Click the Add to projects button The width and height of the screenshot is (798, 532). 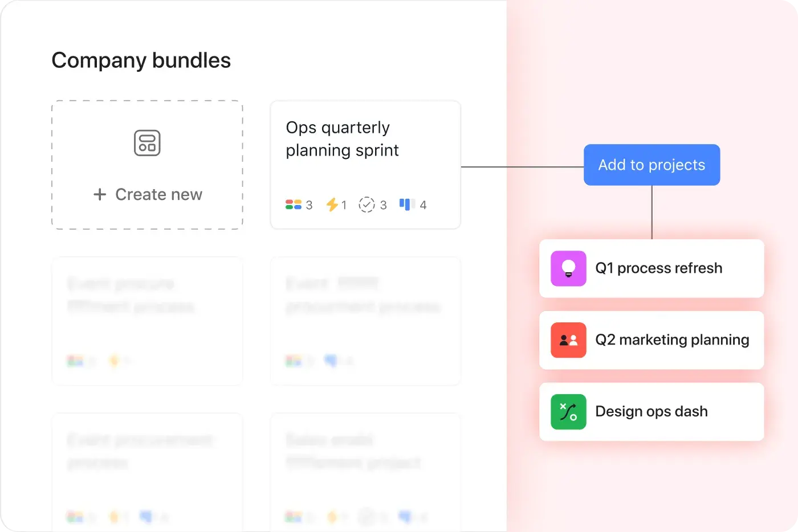pos(652,165)
